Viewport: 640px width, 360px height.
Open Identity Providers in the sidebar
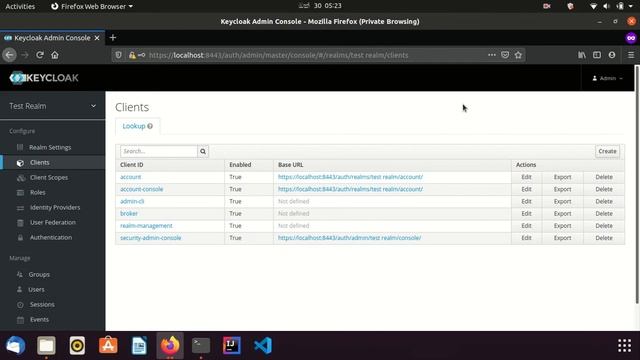click(55, 207)
